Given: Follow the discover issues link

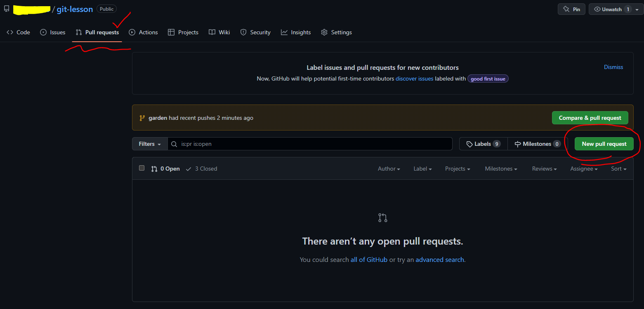Looking at the screenshot, I should click(x=414, y=78).
